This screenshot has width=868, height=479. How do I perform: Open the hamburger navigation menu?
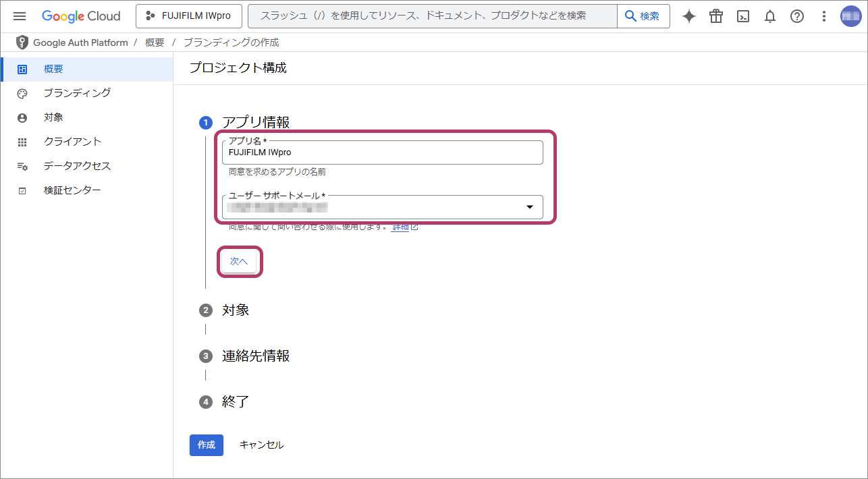click(x=20, y=16)
